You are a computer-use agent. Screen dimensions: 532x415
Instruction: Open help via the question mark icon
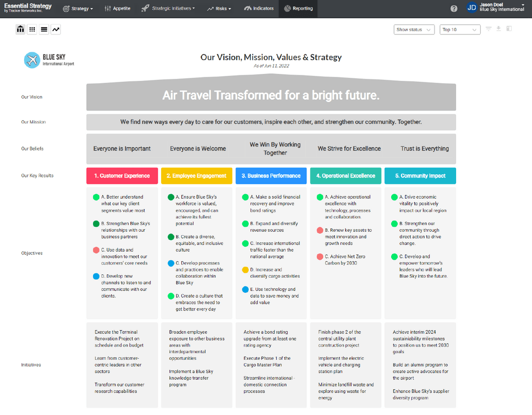454,8
